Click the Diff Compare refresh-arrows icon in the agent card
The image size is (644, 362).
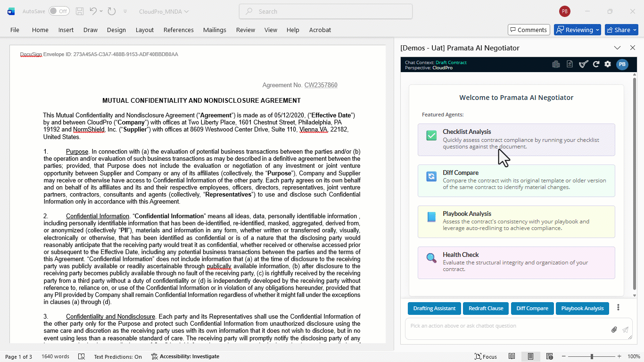431,177
